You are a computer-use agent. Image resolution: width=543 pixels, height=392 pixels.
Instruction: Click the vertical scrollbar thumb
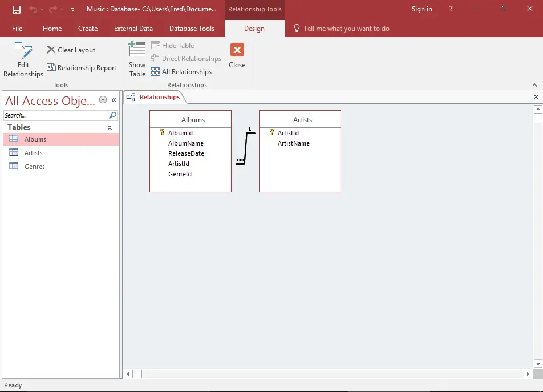(x=538, y=119)
